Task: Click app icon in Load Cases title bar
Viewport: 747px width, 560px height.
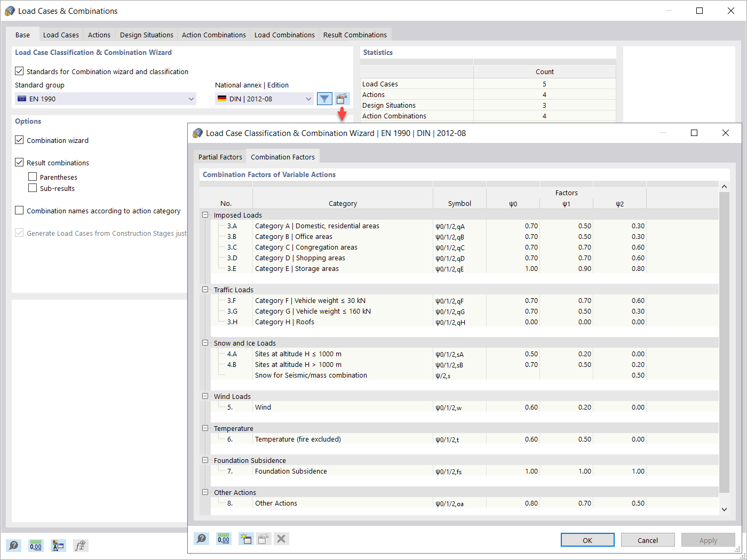Action: [x=10, y=11]
